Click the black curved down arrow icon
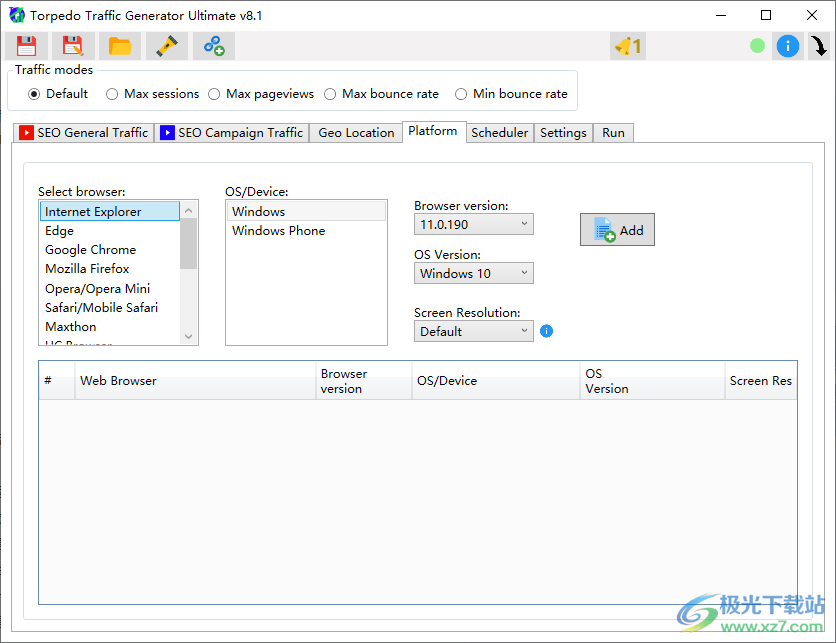Image resolution: width=836 pixels, height=643 pixels. 819,46
